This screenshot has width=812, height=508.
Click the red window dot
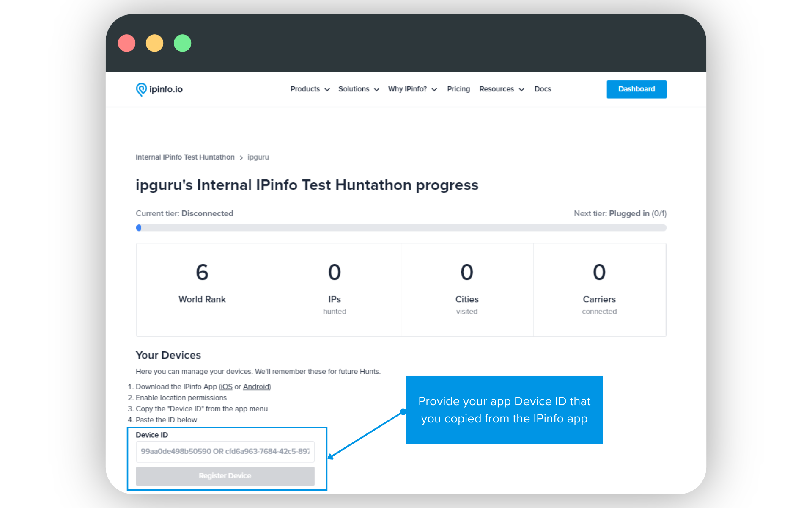(x=126, y=43)
